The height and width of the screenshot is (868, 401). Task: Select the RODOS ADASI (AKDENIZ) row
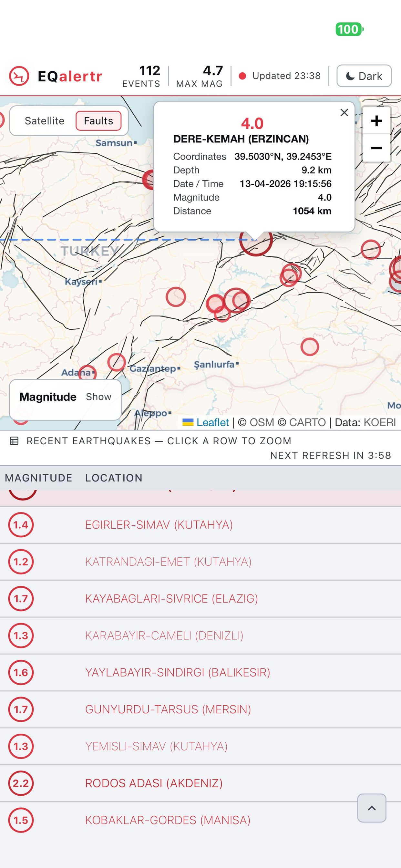click(200, 783)
